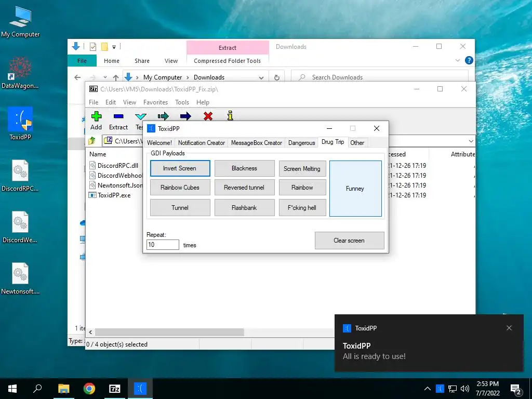Screen dimensions: 532x399
Task: Click Search Downloads field
Action: pyautogui.click(x=380, y=77)
